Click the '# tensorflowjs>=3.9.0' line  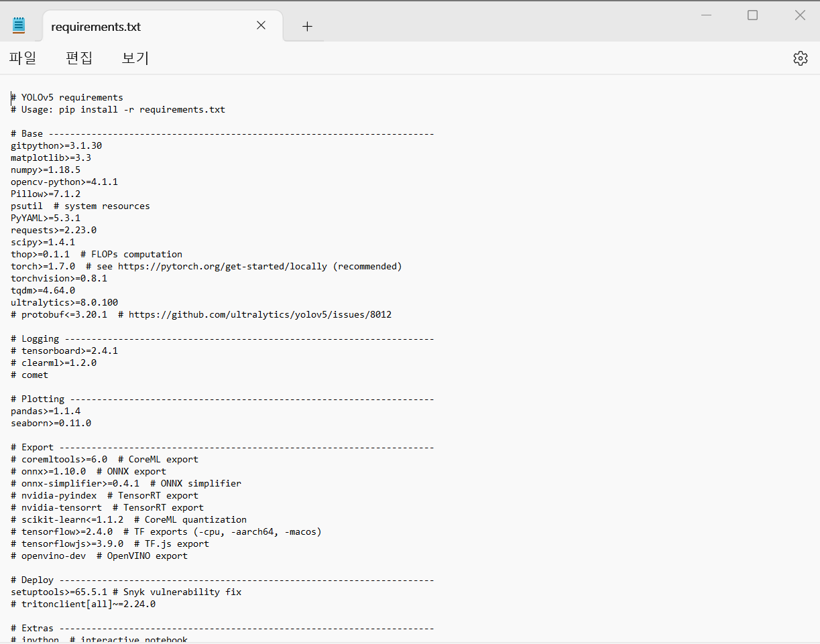pos(110,543)
